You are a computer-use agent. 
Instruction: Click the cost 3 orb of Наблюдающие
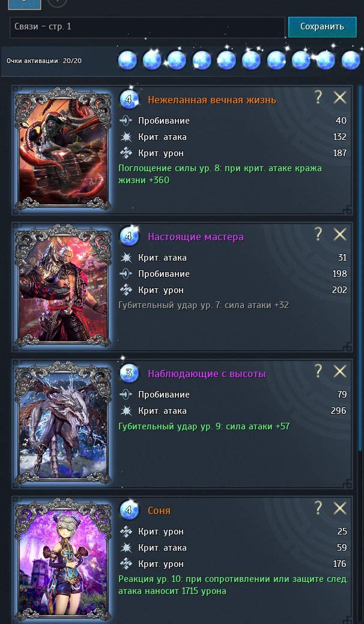coord(129,374)
